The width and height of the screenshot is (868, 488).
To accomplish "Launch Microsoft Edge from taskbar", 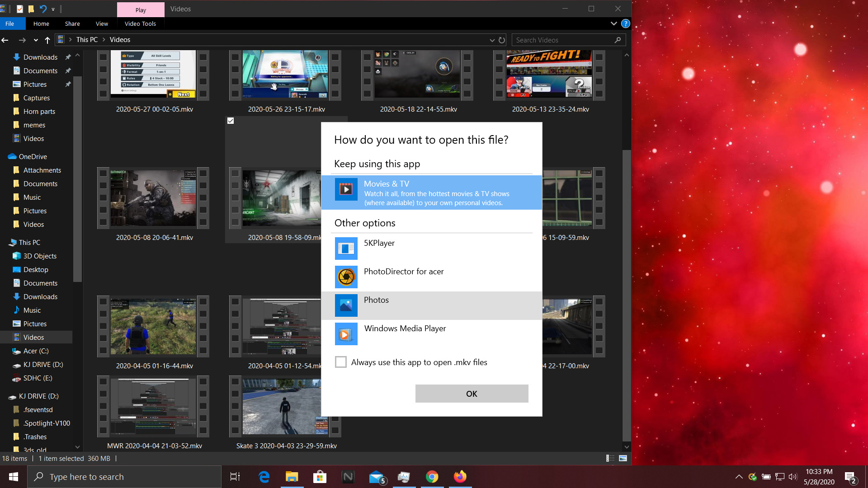I will point(264,477).
